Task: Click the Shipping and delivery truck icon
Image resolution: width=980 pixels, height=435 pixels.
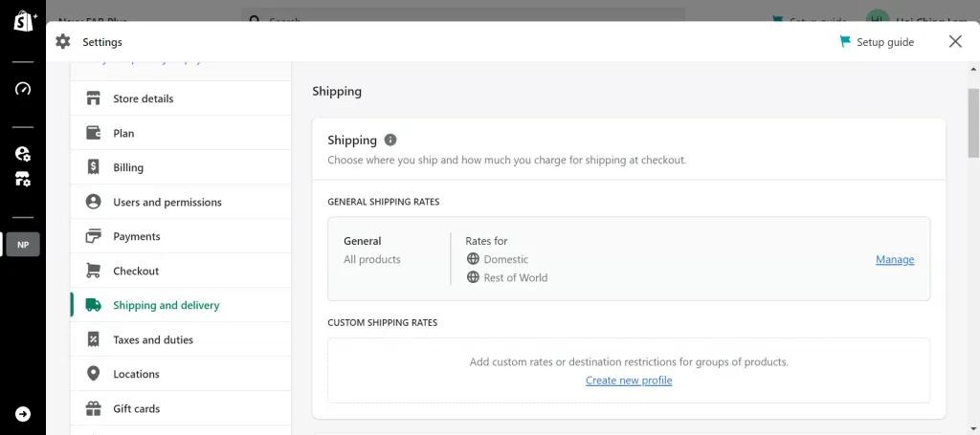Action: tap(93, 305)
